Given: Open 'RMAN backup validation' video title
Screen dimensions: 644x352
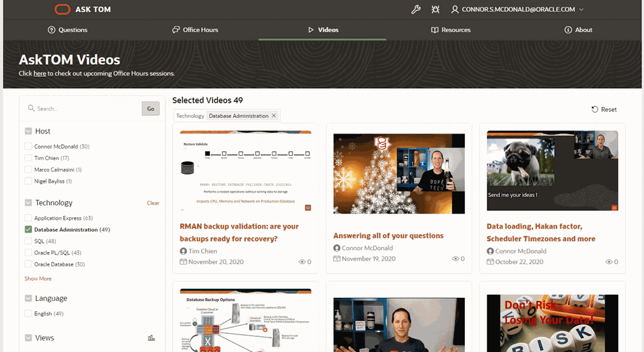Looking at the screenshot, I should click(x=239, y=232).
